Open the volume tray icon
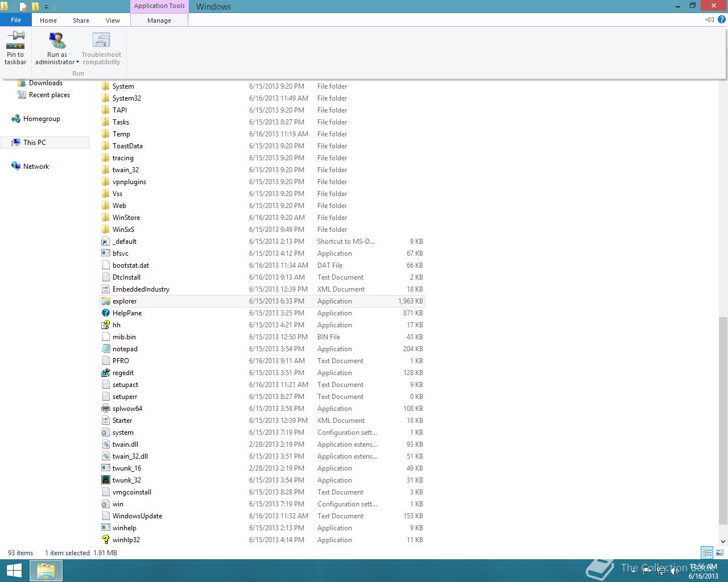The height and width of the screenshot is (582, 728). tap(675, 571)
